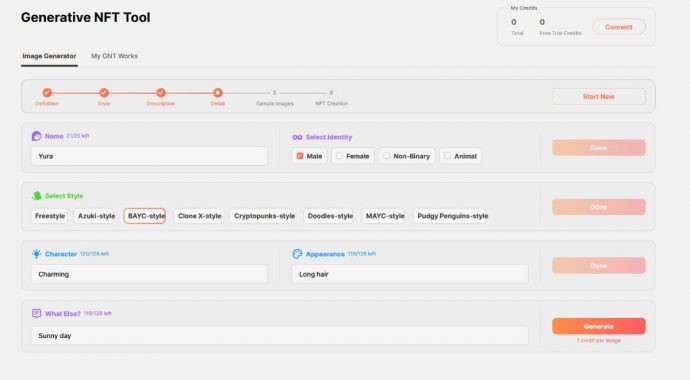This screenshot has height=380, width=690.
Task: Click the Character lightbulb icon
Action: (x=37, y=254)
